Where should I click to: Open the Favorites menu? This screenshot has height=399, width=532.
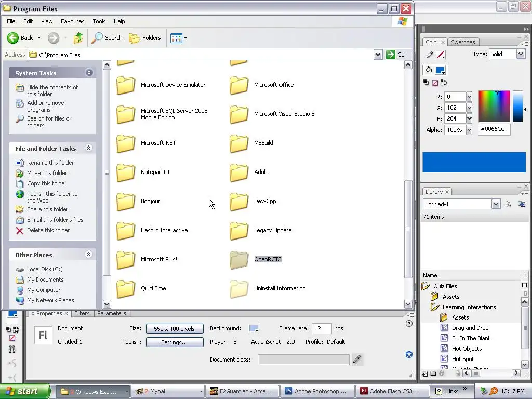73,21
